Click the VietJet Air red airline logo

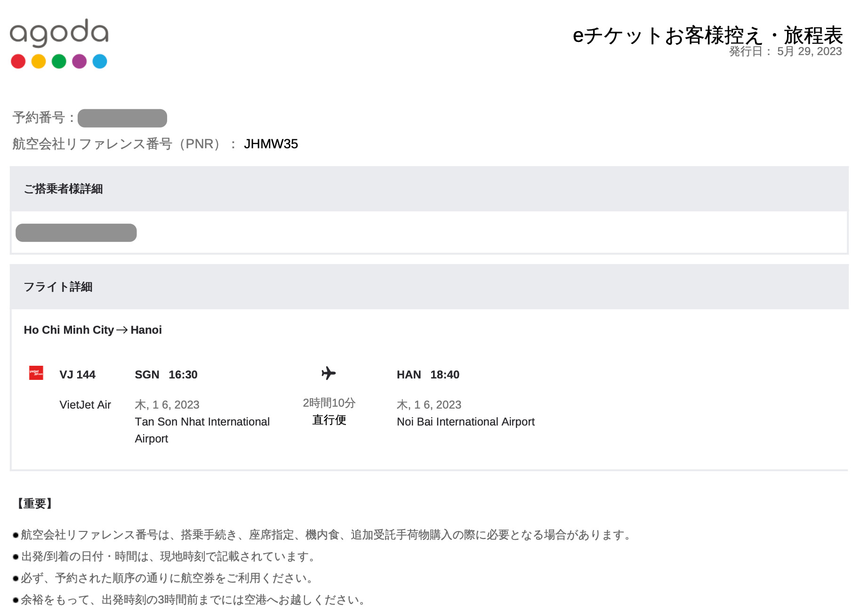pos(36,373)
